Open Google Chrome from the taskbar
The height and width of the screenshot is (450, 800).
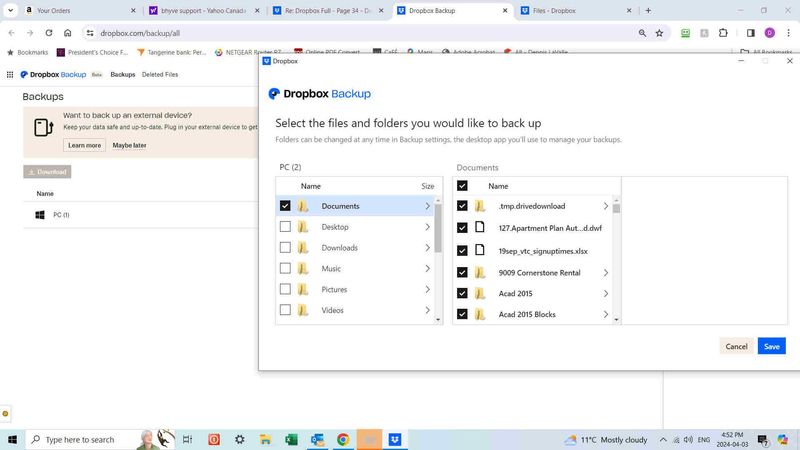(343, 439)
